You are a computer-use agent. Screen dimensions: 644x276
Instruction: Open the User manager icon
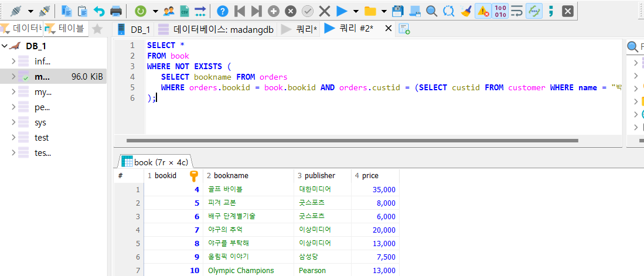[168, 11]
